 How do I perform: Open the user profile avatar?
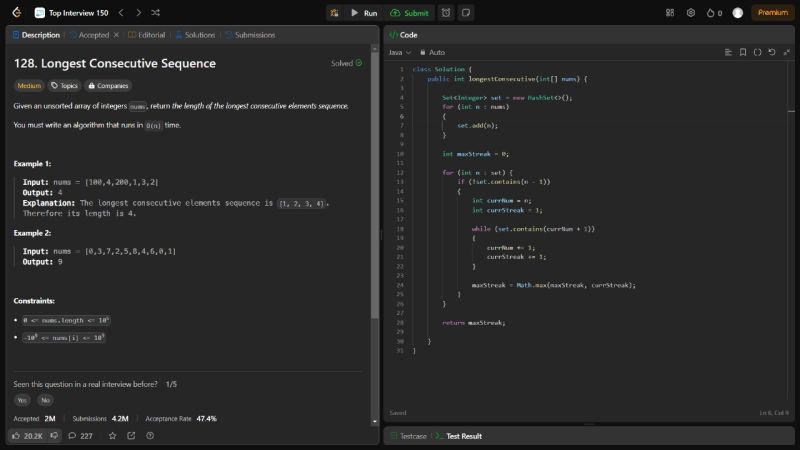pos(738,13)
